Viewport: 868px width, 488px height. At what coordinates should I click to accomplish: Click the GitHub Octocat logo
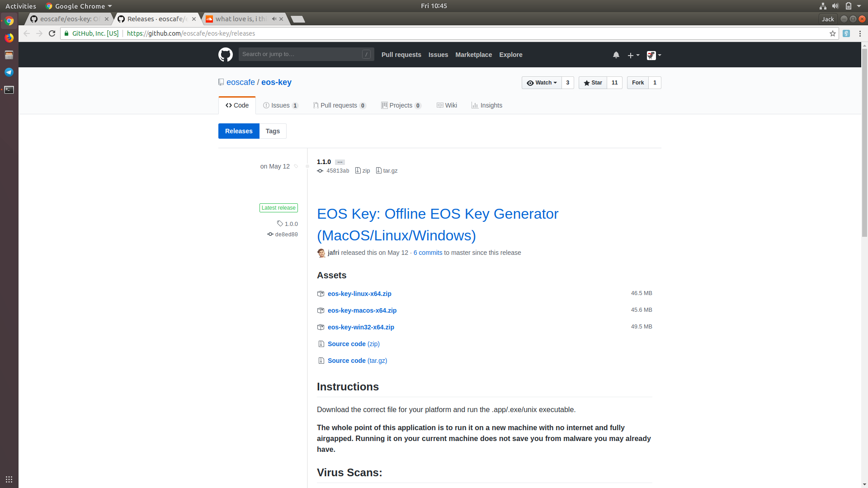tap(225, 55)
